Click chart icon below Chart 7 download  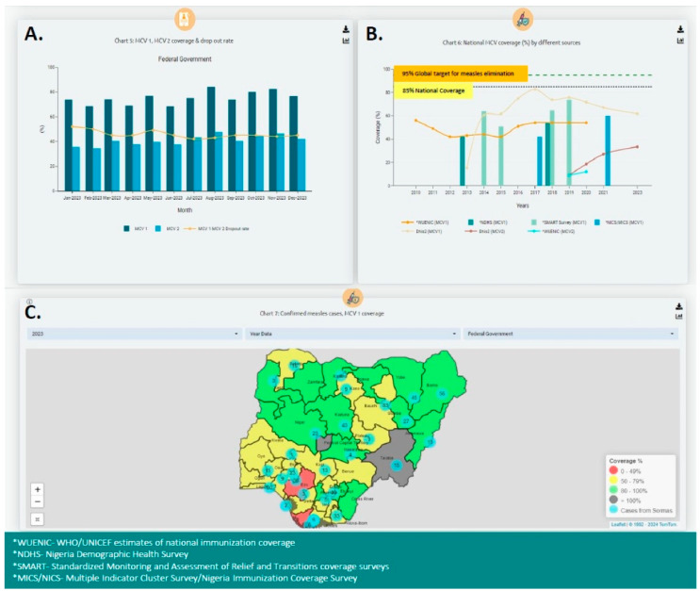pyautogui.click(x=678, y=317)
